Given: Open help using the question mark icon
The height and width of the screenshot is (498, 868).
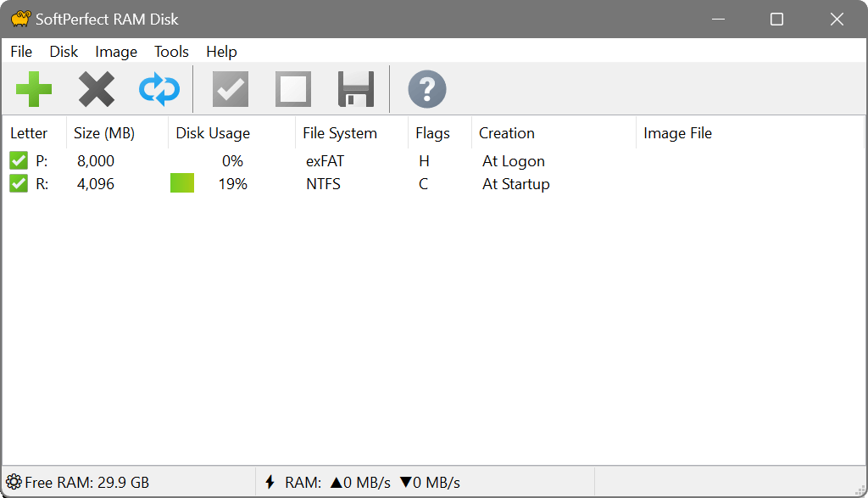Looking at the screenshot, I should click(x=426, y=88).
